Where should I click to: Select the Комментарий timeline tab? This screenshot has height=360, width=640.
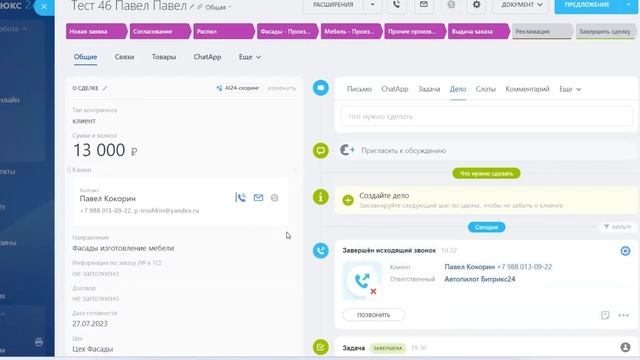pos(527,89)
